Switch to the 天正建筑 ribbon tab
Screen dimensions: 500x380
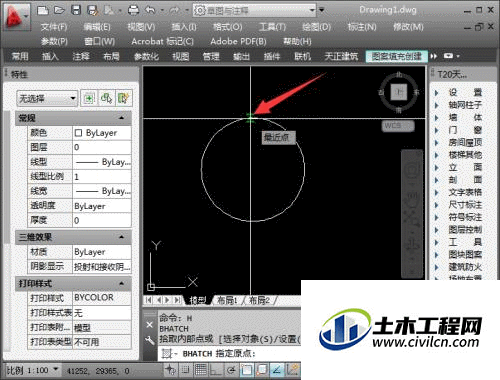(x=341, y=56)
